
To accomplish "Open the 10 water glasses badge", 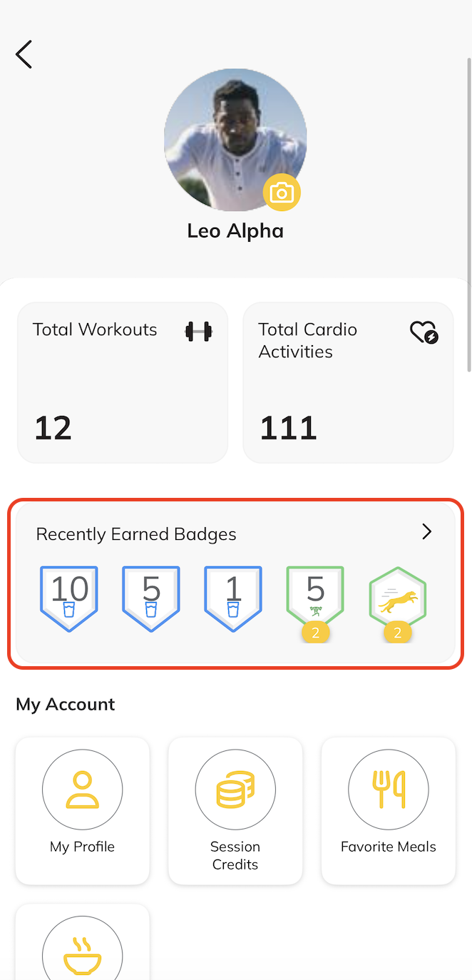I will [x=69, y=598].
